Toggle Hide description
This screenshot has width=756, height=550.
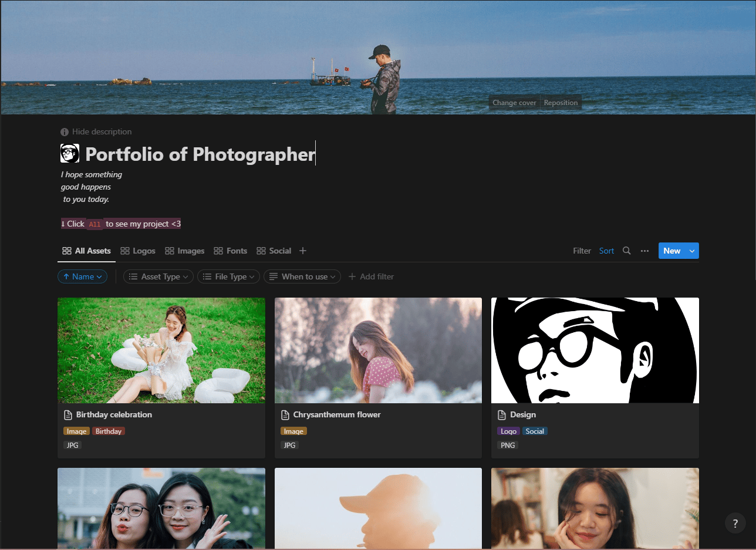[96, 132]
